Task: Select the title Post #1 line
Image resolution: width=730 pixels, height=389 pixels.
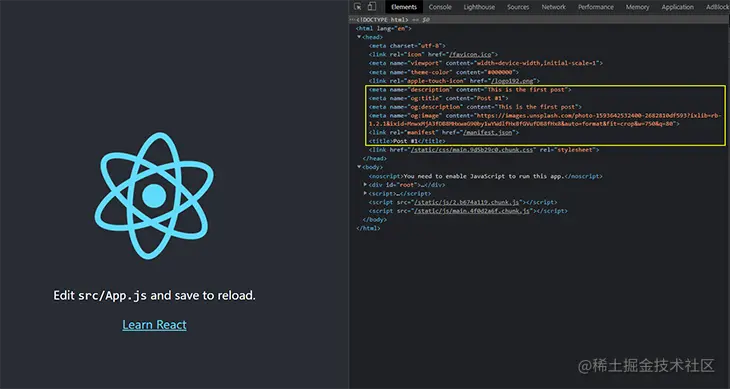Action: click(x=407, y=141)
